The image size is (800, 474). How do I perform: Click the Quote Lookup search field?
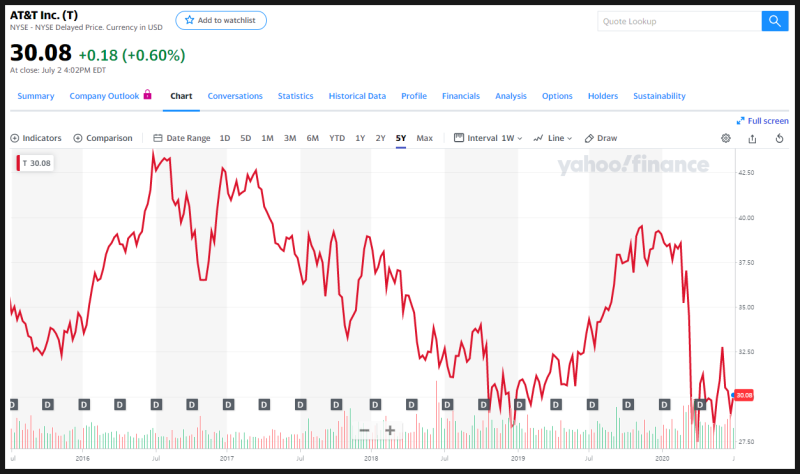pos(678,21)
